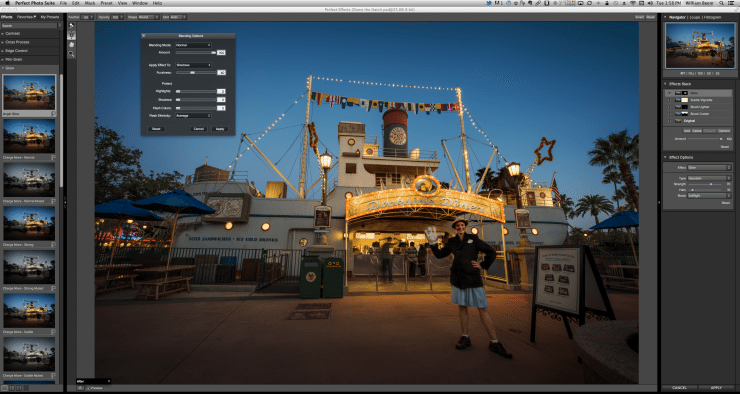Switch to the My Presets tab
The width and height of the screenshot is (740, 394).
[x=50, y=17]
